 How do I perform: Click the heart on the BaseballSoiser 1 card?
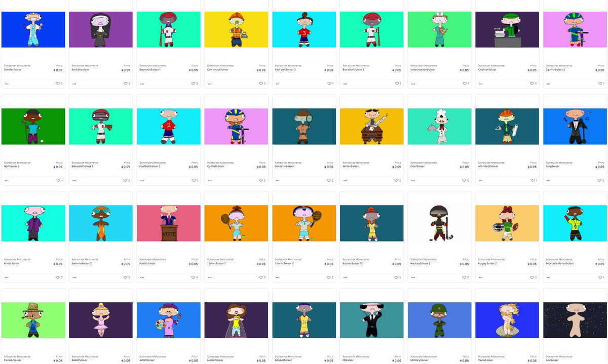tap(193, 84)
